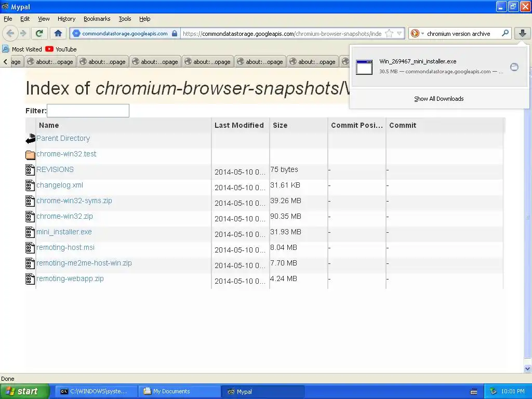Download remoting-me2me-host-win.zip link
This screenshot has width=532, height=399.
tap(84, 263)
